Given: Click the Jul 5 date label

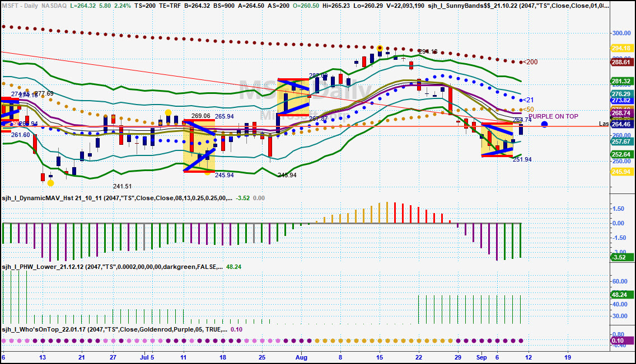Looking at the screenshot, I should pyautogui.click(x=147, y=357).
